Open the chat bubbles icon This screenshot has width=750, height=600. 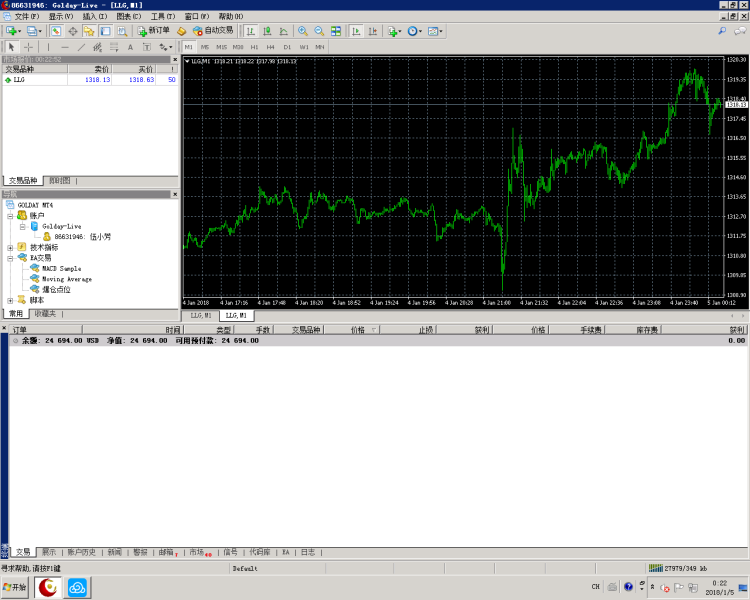740,31
